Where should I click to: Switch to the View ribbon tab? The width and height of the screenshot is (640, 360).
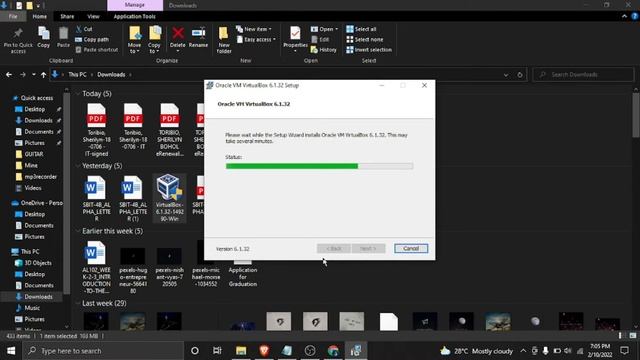(93, 16)
